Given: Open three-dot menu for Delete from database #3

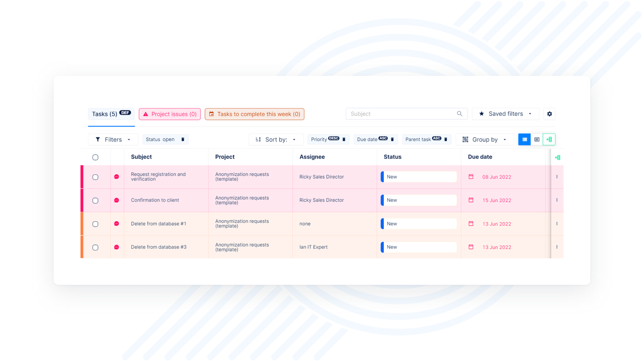Looking at the screenshot, I should click(557, 247).
